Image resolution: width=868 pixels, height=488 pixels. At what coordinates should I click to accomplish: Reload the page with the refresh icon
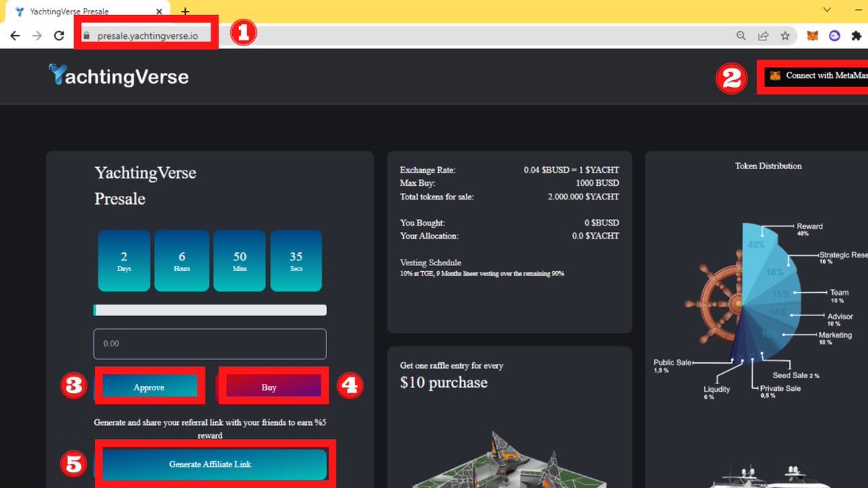pyautogui.click(x=59, y=35)
